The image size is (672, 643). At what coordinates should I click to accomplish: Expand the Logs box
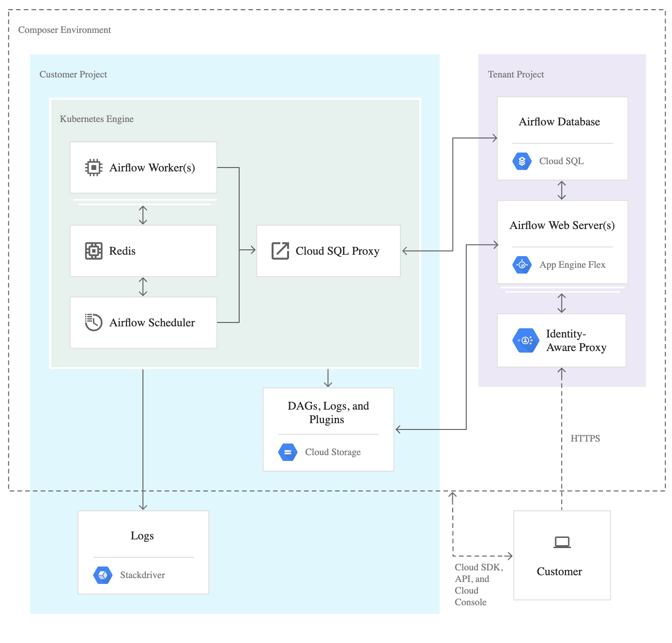pyautogui.click(x=142, y=535)
